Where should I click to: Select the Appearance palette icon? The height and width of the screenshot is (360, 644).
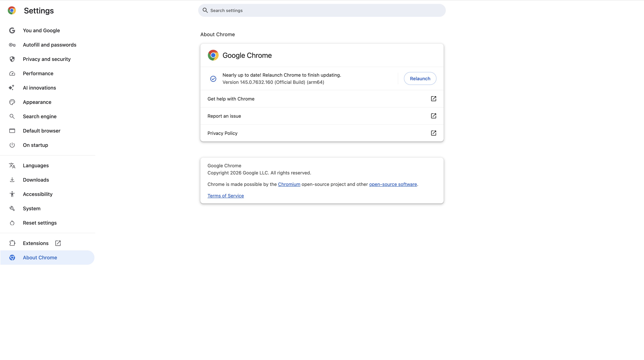coord(12,102)
